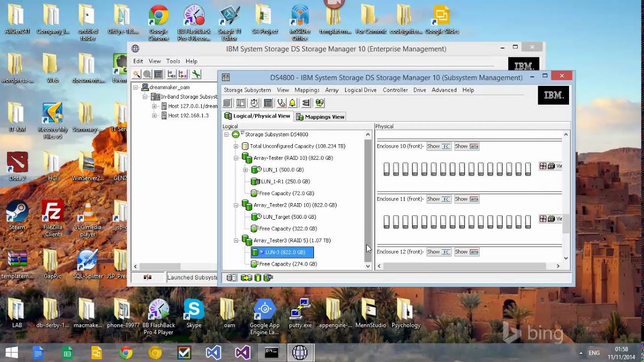Viewport: 644px width, 362px height.
Task: Open putty.exe desktop icon
Action: tap(300, 313)
